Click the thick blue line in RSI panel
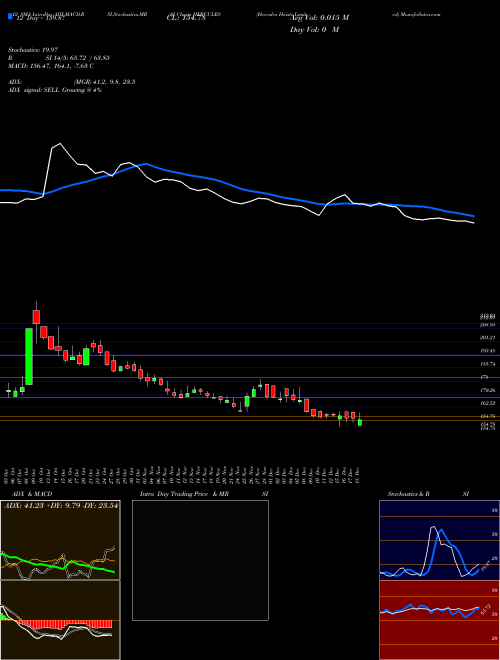 429,610
